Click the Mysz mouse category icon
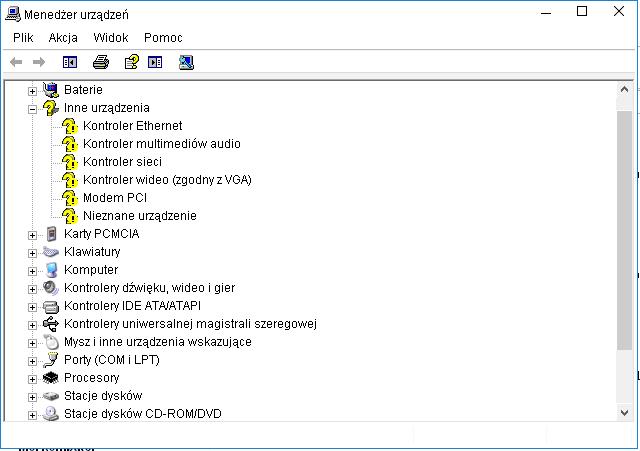 (51, 342)
